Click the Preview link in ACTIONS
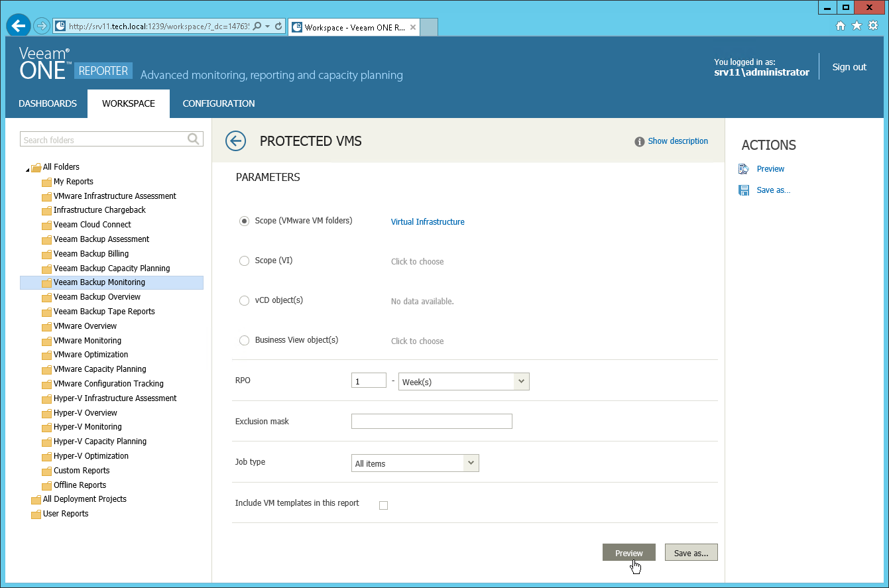Viewport: 889px width, 588px height. [770, 169]
